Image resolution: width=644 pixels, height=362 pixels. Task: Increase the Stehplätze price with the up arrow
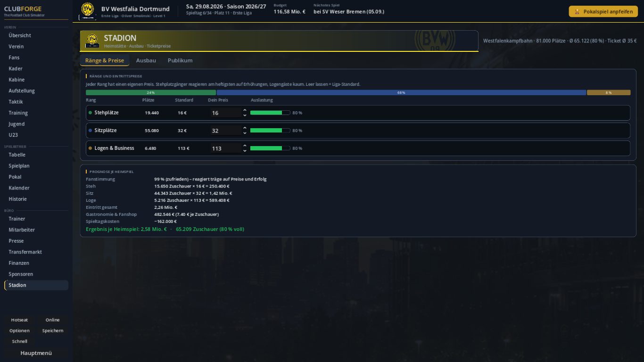(245, 110)
